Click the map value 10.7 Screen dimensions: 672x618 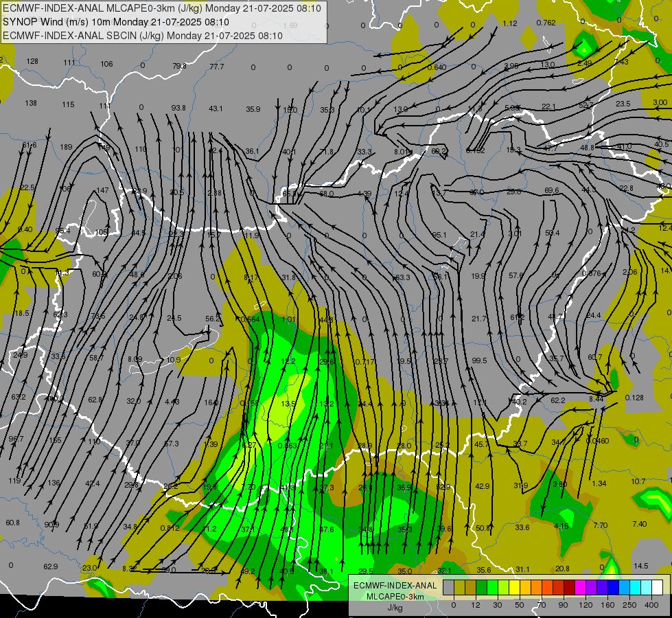pyautogui.click(x=638, y=481)
